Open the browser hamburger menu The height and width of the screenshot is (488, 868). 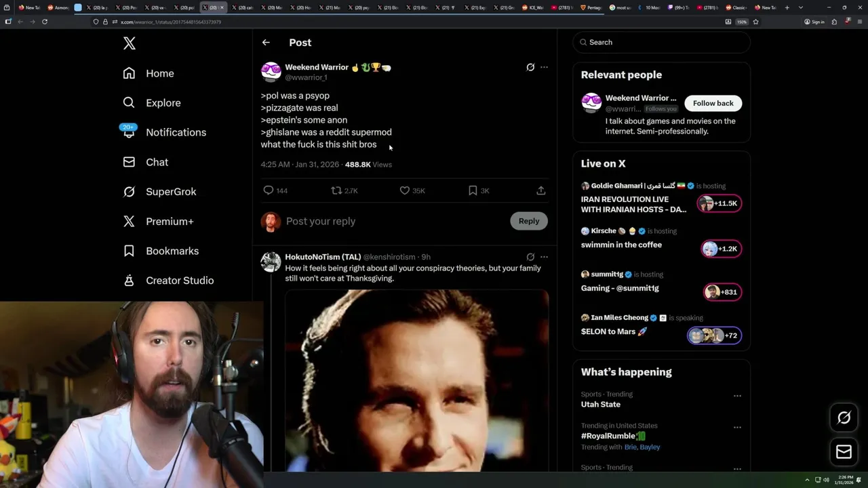click(x=861, y=22)
